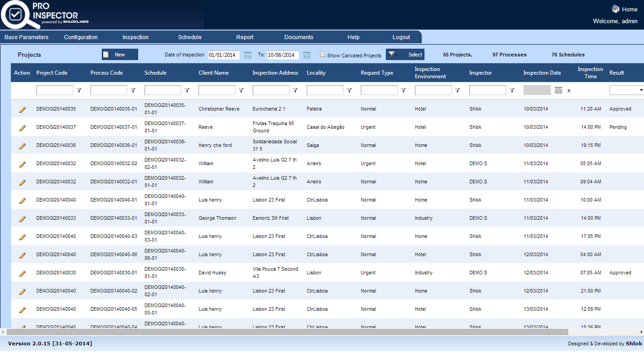Open Inspection menu
This screenshot has width=644, height=354.
coord(135,37)
